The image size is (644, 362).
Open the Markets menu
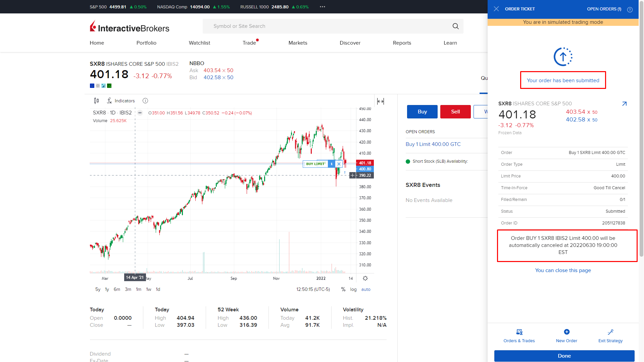pos(298,43)
